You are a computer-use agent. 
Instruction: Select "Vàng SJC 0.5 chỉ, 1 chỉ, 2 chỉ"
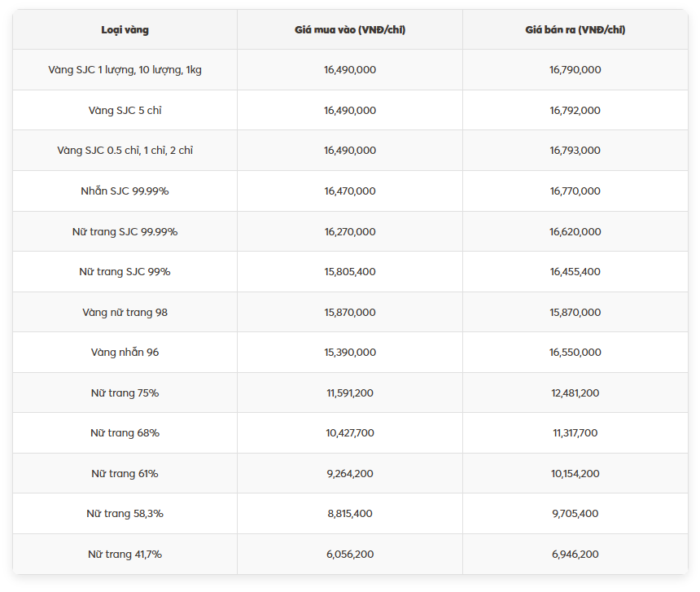(x=125, y=151)
